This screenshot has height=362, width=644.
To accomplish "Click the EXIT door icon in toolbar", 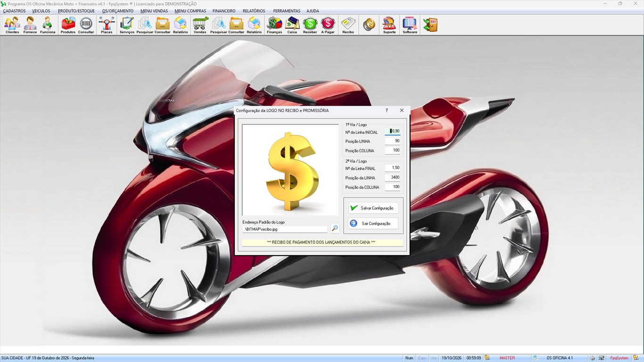I will [430, 25].
